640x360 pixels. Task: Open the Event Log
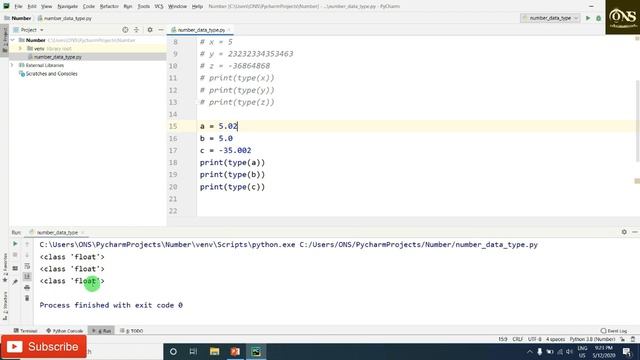click(x=614, y=331)
